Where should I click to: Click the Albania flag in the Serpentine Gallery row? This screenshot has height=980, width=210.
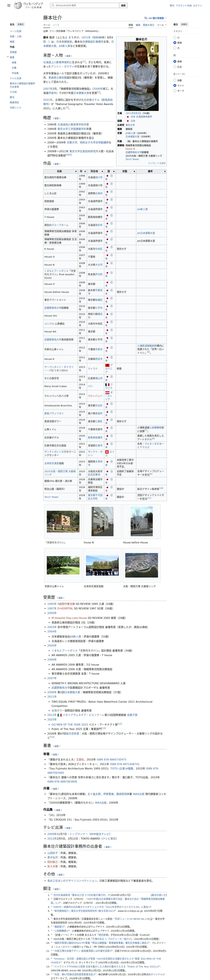108,365
